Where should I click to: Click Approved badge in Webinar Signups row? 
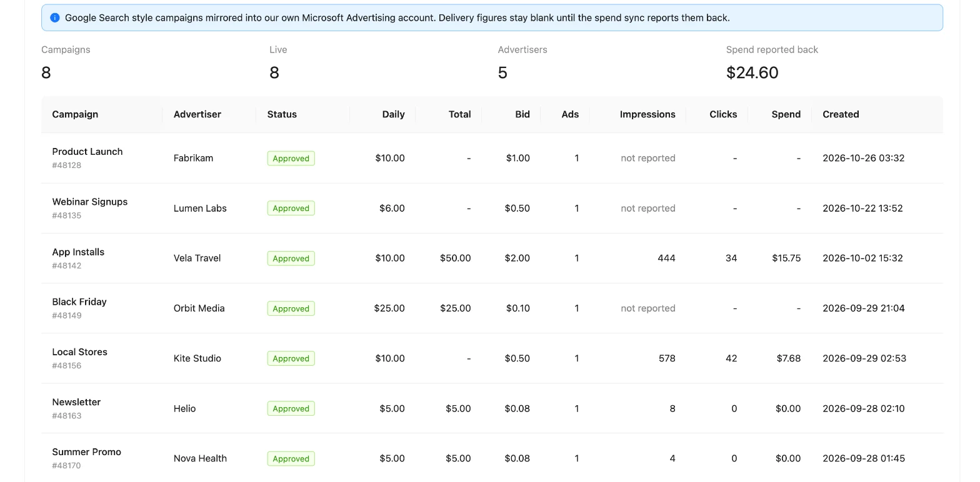291,209
